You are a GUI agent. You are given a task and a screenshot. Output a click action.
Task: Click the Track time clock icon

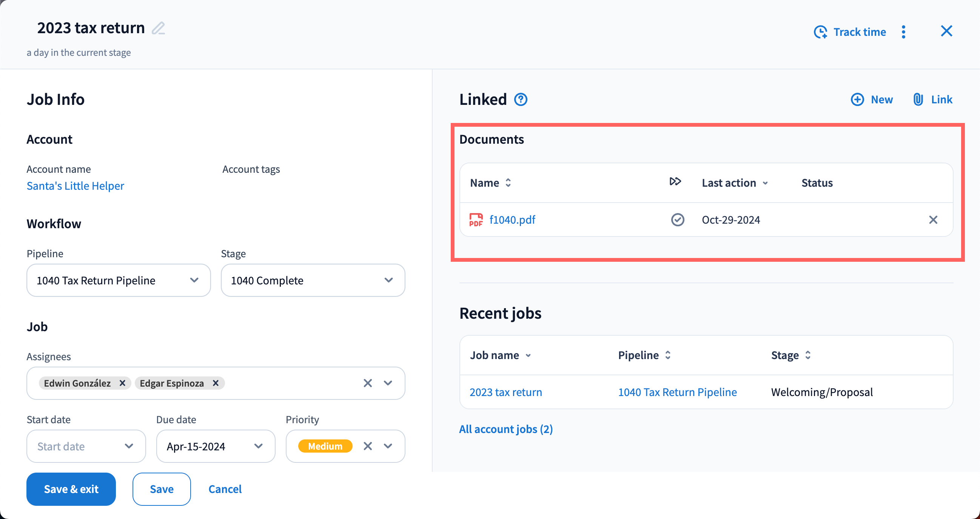pyautogui.click(x=820, y=32)
